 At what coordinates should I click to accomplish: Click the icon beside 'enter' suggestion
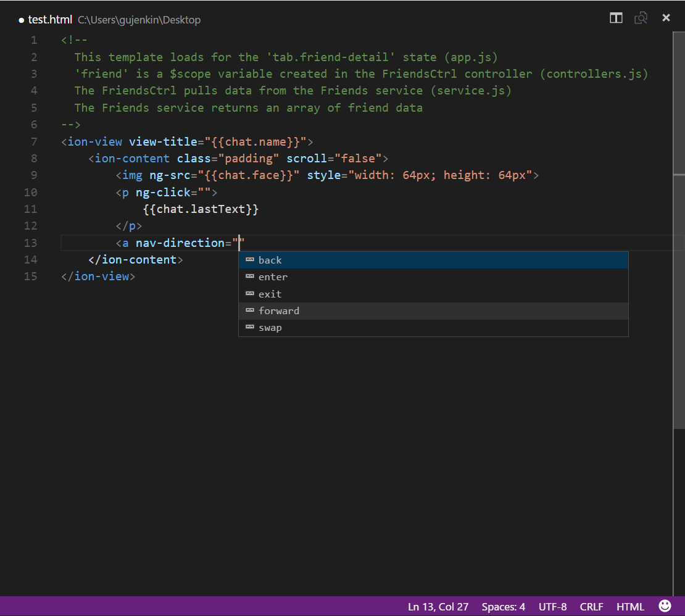249,277
